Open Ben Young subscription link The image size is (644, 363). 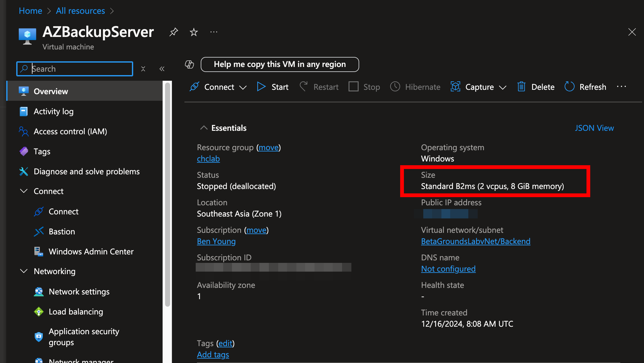click(x=216, y=241)
